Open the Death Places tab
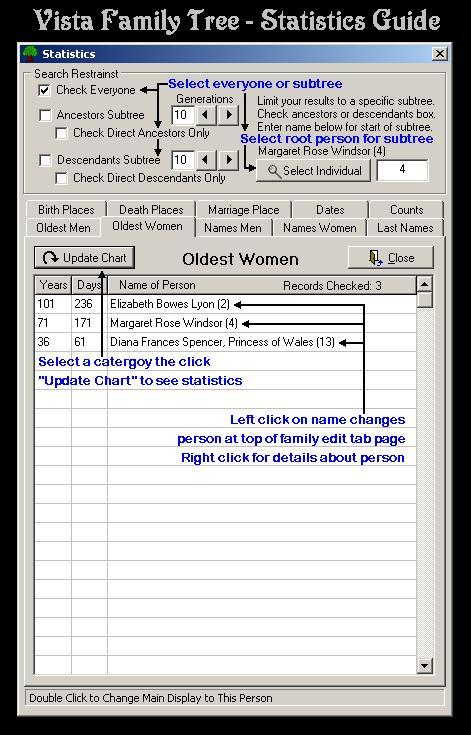The height and width of the screenshot is (735, 471). click(151, 210)
